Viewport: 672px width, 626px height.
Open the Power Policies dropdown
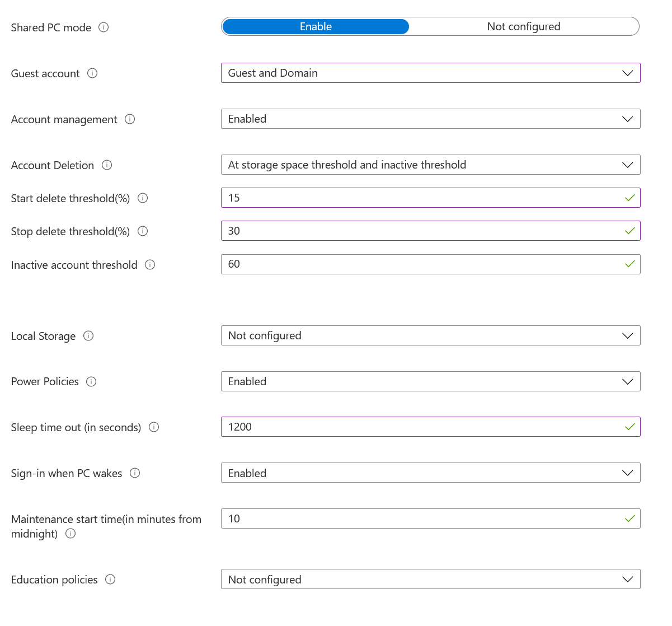click(430, 382)
